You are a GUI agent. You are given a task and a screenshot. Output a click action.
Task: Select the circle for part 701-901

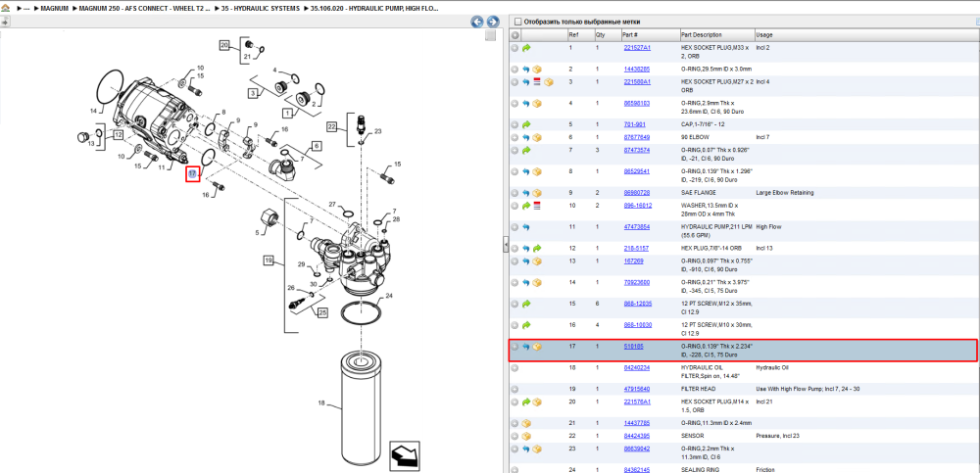[514, 124]
